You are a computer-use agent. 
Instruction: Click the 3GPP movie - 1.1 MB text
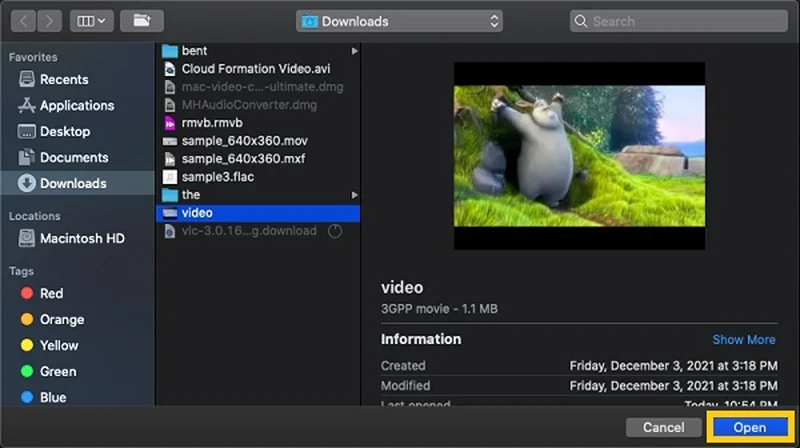pyautogui.click(x=439, y=309)
